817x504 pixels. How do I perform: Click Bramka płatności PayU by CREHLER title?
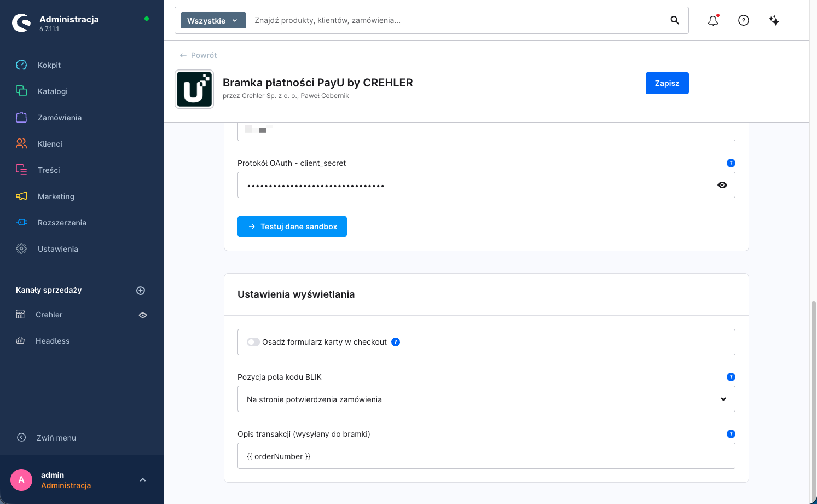pos(318,83)
